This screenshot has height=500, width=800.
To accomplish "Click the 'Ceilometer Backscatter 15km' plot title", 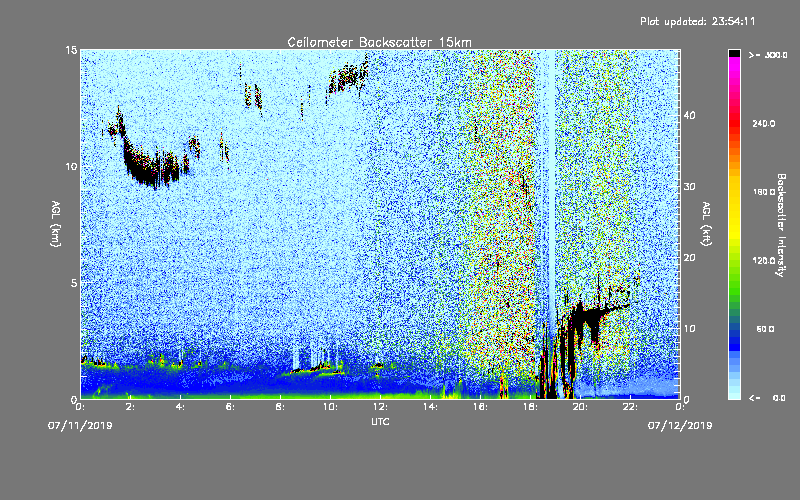I will (380, 42).
